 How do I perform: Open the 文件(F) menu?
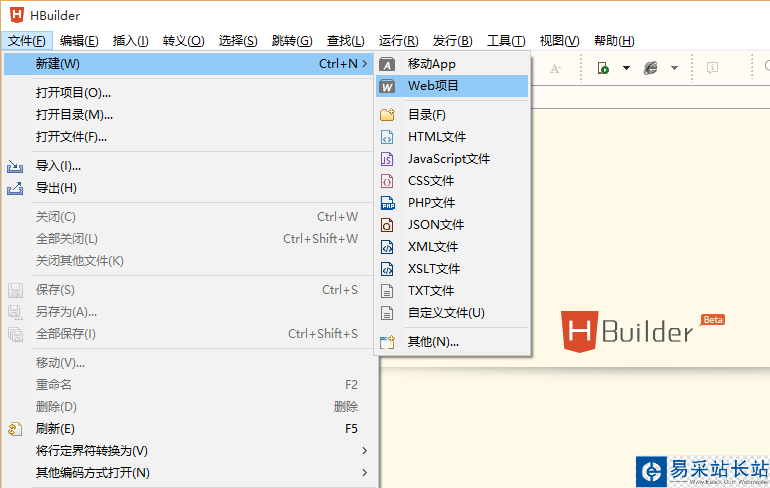pyautogui.click(x=27, y=41)
